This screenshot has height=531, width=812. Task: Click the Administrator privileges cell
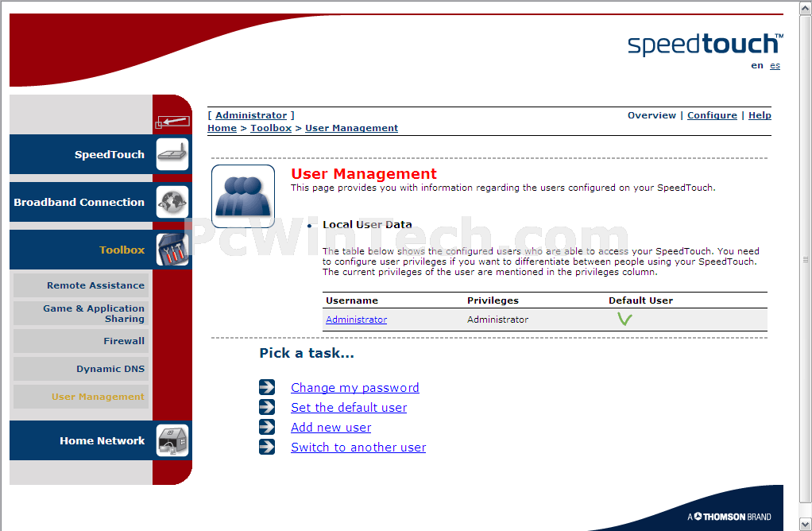pos(497,320)
